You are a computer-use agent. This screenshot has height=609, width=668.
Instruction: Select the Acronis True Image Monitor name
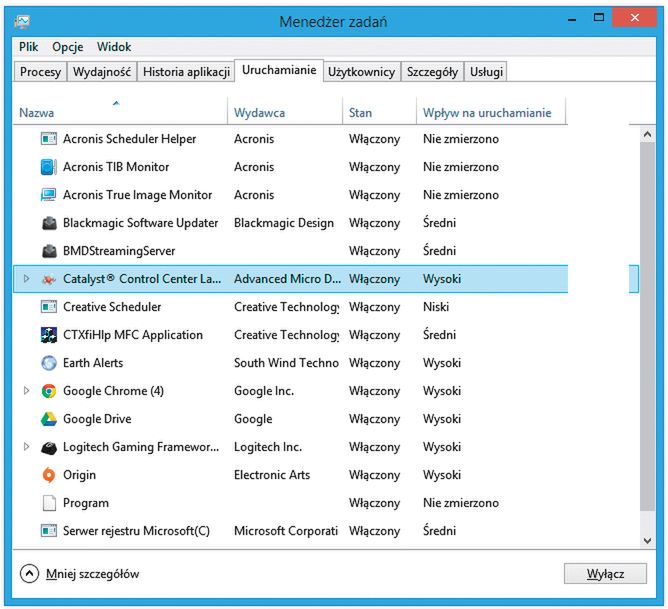137,195
